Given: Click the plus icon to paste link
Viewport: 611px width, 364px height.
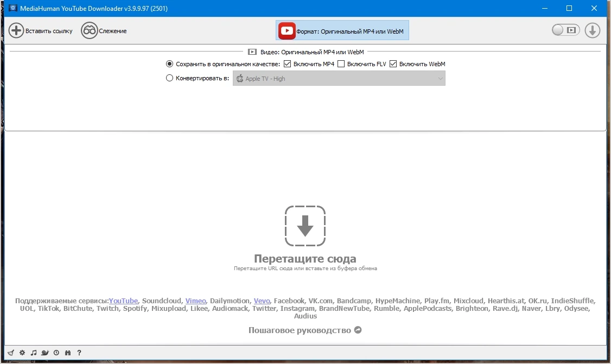Looking at the screenshot, I should [x=16, y=30].
